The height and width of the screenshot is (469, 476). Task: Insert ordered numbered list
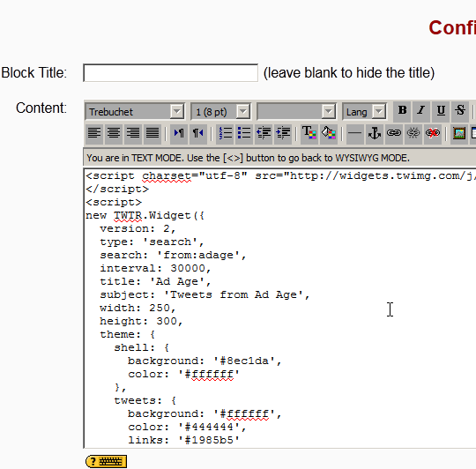(x=225, y=134)
